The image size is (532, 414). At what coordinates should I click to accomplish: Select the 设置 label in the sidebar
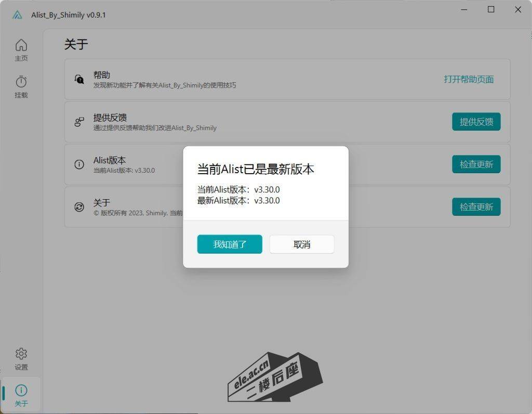point(21,367)
